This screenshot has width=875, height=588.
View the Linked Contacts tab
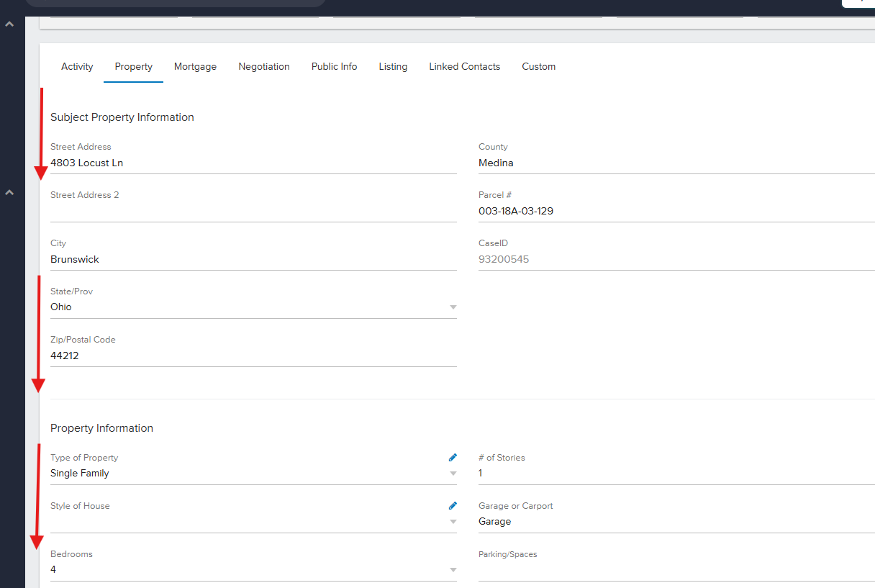pos(464,66)
